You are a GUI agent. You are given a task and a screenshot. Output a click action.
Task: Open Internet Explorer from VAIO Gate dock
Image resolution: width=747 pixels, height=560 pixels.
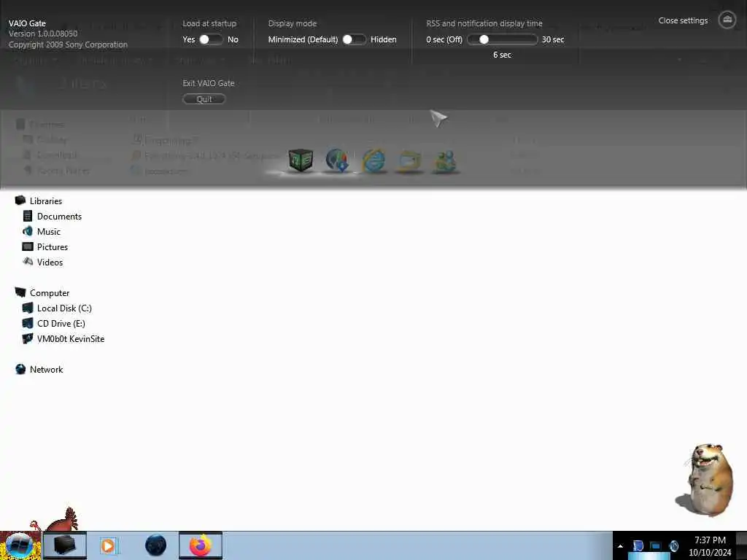pos(374,160)
